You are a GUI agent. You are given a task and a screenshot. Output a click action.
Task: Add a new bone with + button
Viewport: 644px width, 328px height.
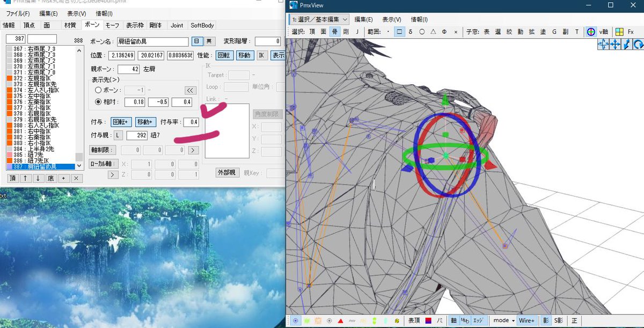point(64,178)
